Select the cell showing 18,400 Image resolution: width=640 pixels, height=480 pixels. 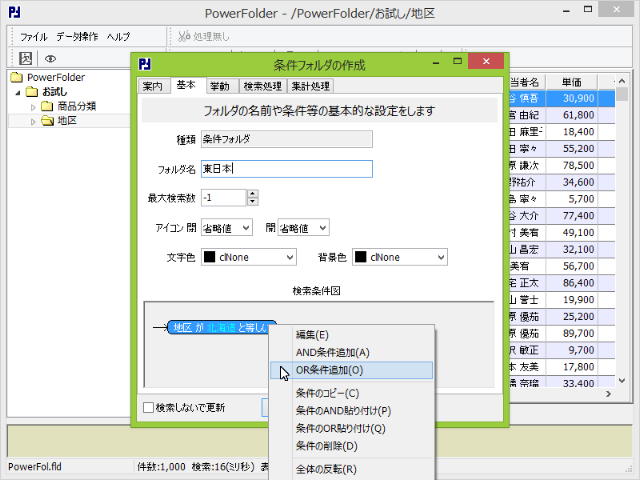(571, 132)
